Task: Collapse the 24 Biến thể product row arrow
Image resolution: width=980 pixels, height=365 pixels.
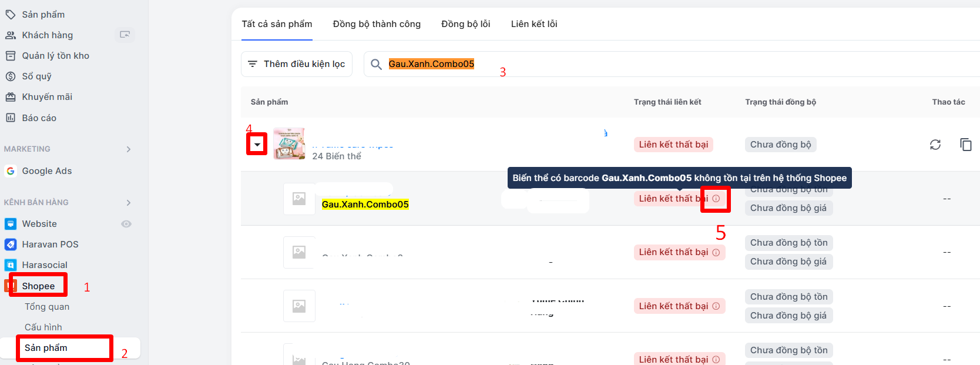Action: (x=257, y=145)
